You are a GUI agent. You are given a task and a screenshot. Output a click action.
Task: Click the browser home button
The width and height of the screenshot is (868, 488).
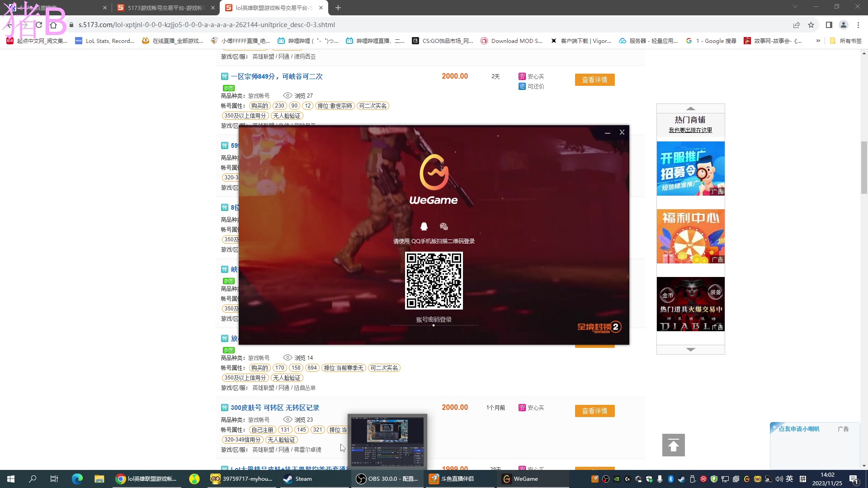(53, 25)
